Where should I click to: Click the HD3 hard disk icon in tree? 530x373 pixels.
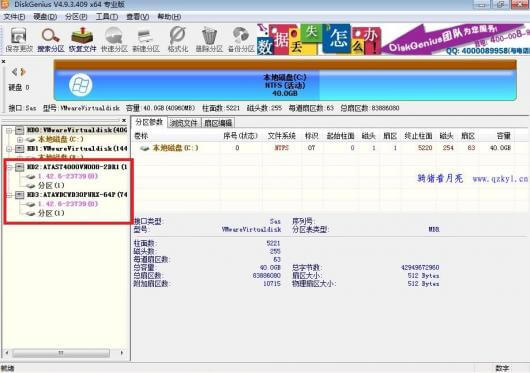click(x=20, y=195)
